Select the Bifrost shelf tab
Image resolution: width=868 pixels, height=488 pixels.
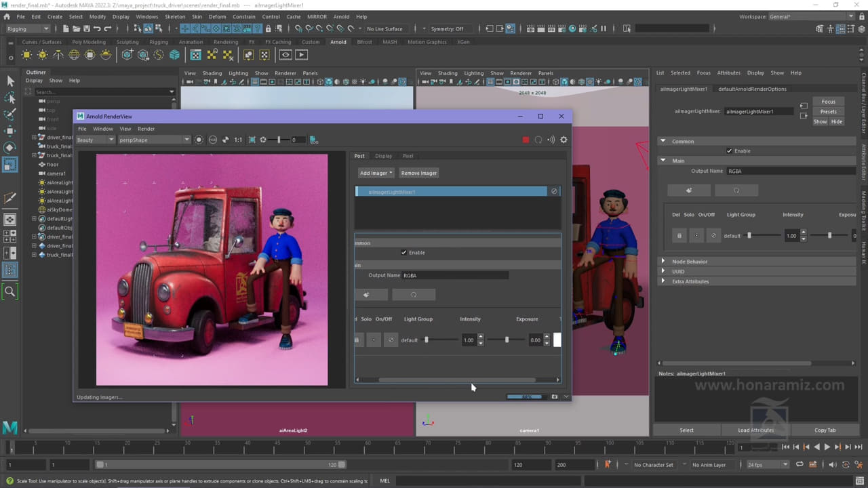[x=364, y=42]
